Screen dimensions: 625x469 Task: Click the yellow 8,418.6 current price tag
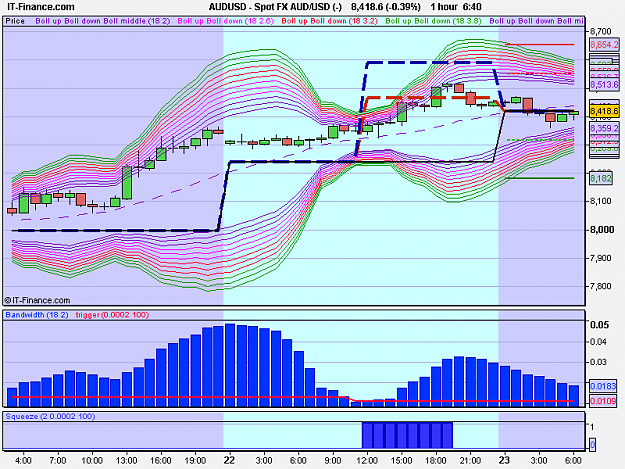coord(604,111)
